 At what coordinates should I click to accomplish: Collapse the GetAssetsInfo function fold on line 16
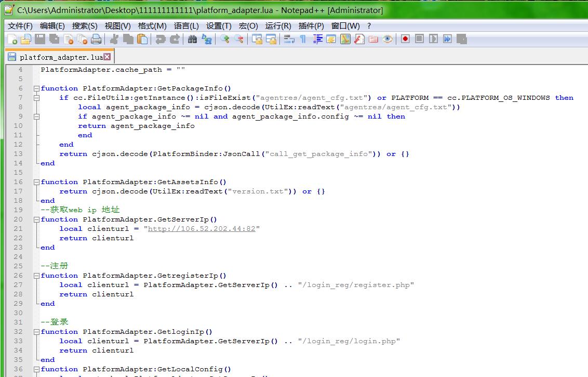(x=36, y=182)
